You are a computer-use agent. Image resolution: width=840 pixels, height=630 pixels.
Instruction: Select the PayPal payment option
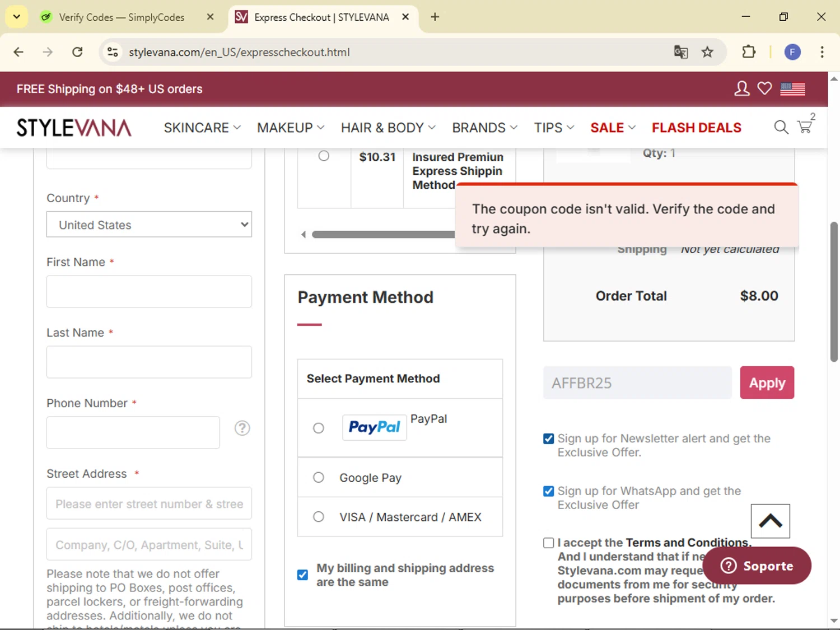pos(319,428)
